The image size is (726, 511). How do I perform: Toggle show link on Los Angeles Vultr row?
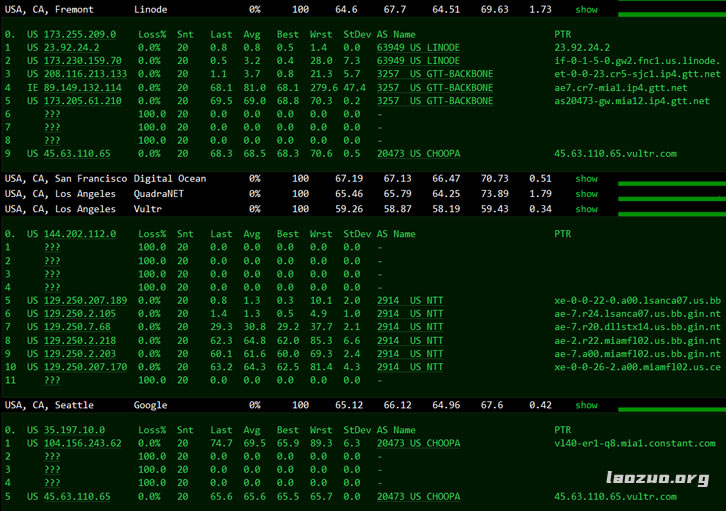point(586,210)
